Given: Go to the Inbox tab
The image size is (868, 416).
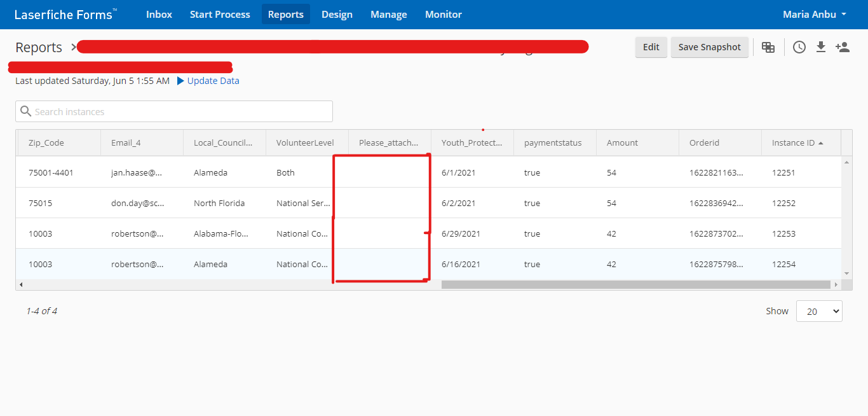Looking at the screenshot, I should tap(159, 14).
